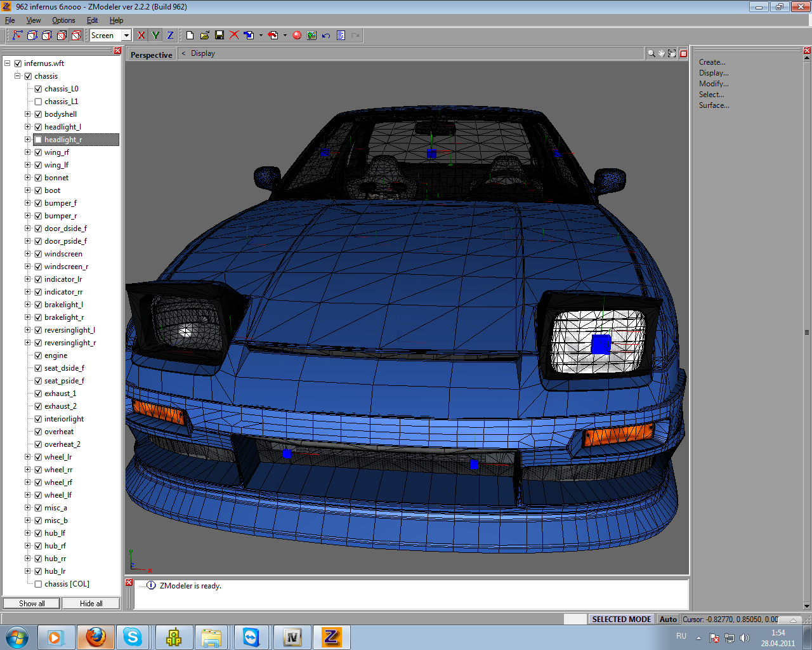Screen dimensions: 812x650
Task: Click the Save file floppy disk icon
Action: [x=219, y=36]
